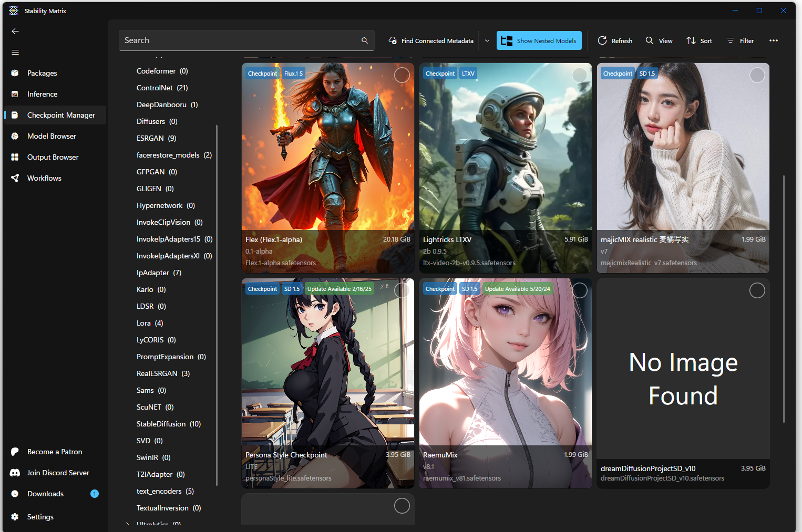Click the Filter lines icon
The height and width of the screenshot is (532, 802).
[x=730, y=40]
